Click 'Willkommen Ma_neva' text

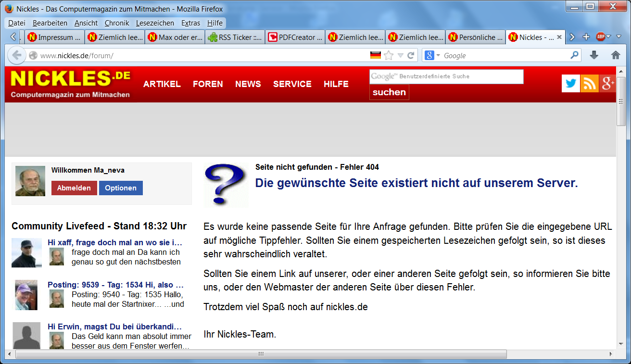pos(88,170)
